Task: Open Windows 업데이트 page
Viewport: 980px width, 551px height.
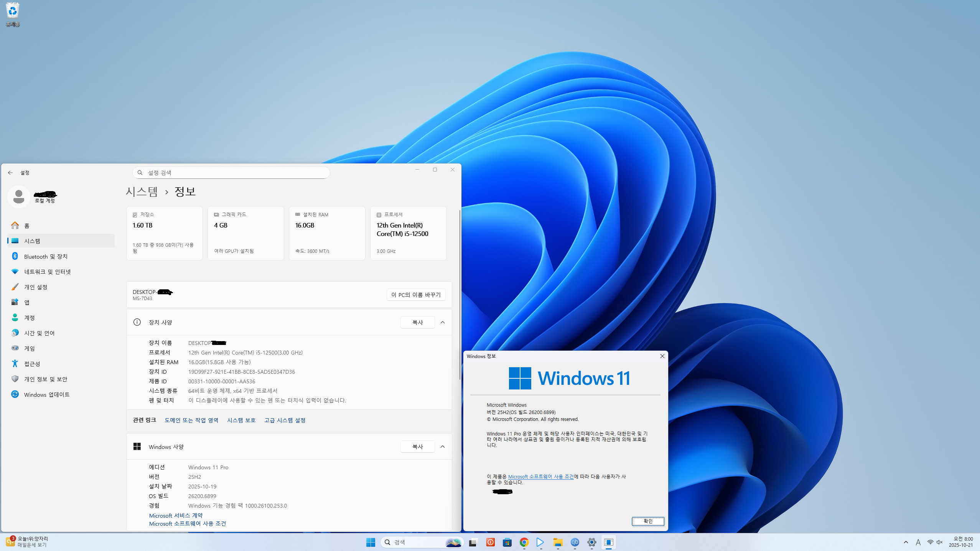Action: (46, 394)
